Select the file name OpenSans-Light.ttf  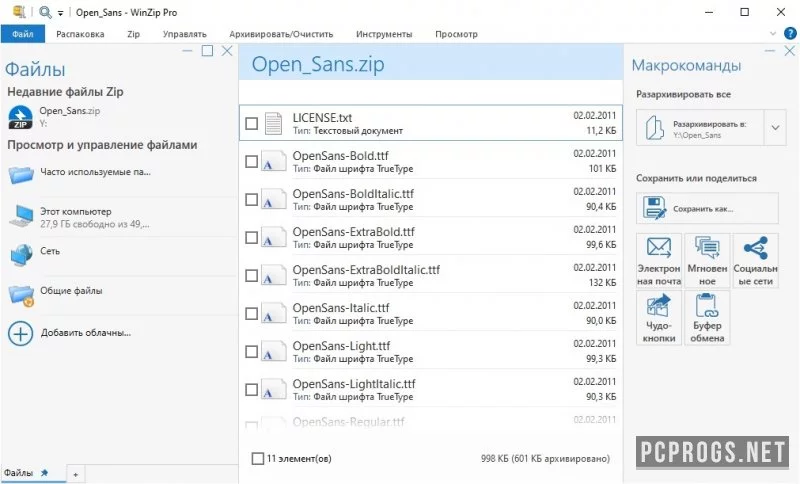click(x=341, y=346)
